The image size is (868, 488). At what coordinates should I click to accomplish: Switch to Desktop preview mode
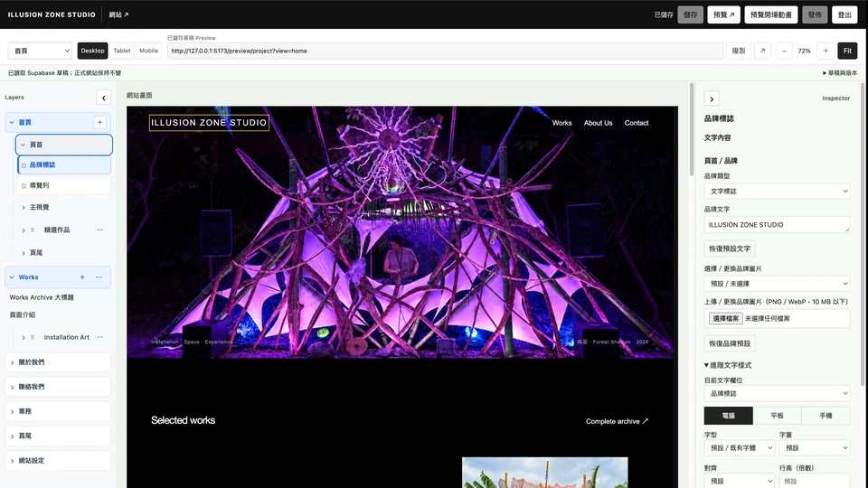92,51
